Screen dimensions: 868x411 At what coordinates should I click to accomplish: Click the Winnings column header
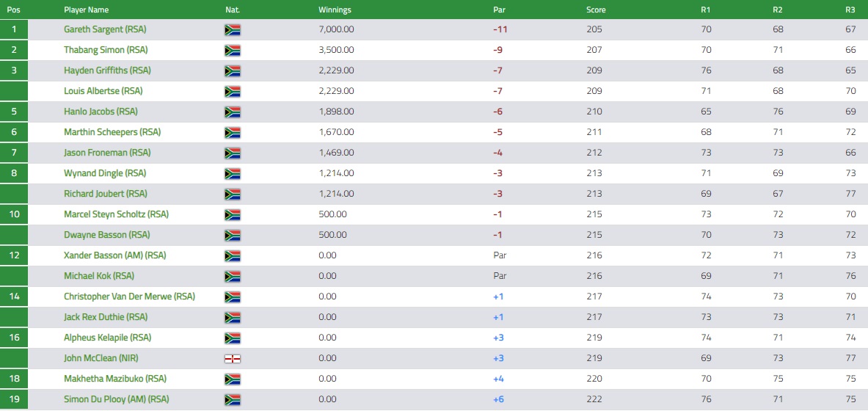click(x=335, y=10)
